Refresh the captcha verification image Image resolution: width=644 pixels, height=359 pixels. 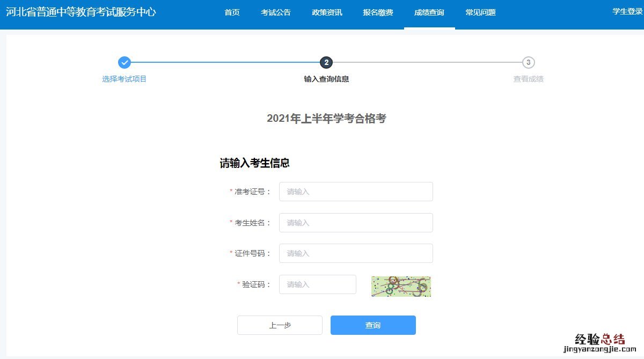tap(401, 287)
